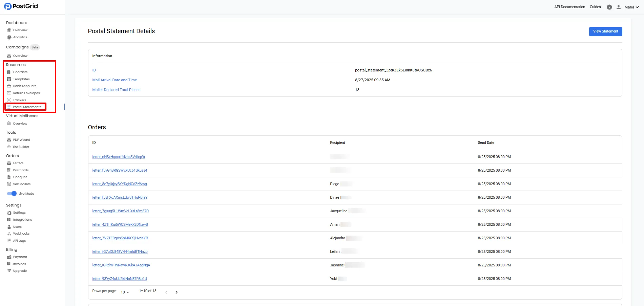Open Guides from the top menu
This screenshot has height=306, width=644.
pyautogui.click(x=595, y=7)
